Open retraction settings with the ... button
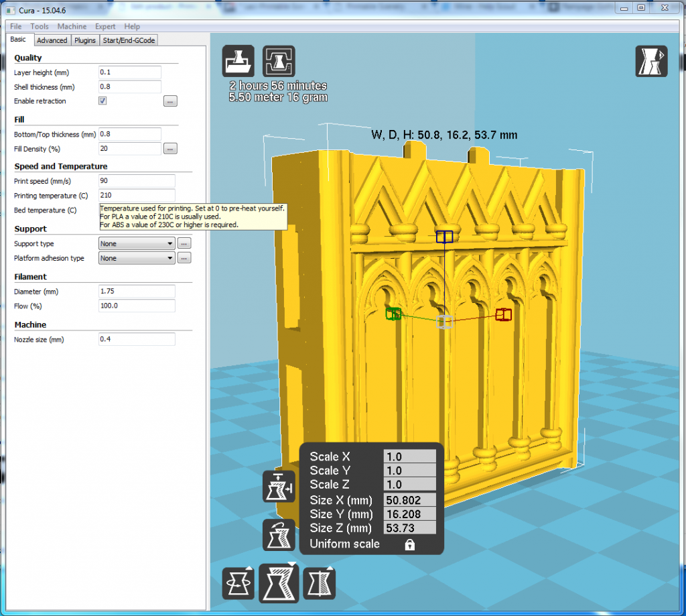The width and height of the screenshot is (686, 616). 170,101
